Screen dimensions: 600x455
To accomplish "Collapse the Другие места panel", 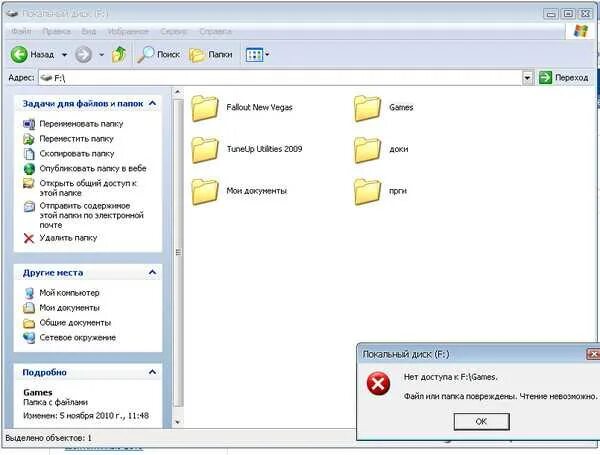I will click(152, 272).
